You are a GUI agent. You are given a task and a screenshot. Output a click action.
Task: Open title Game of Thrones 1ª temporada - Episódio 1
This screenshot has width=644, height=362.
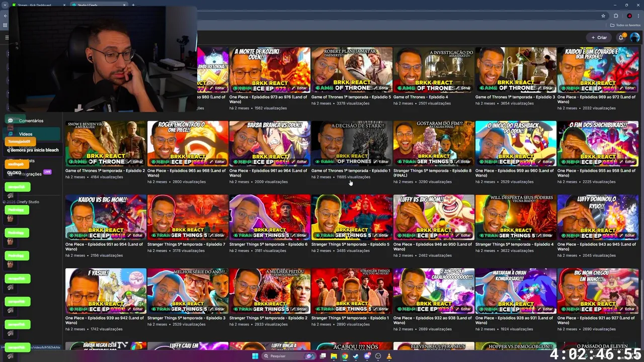tap(351, 170)
